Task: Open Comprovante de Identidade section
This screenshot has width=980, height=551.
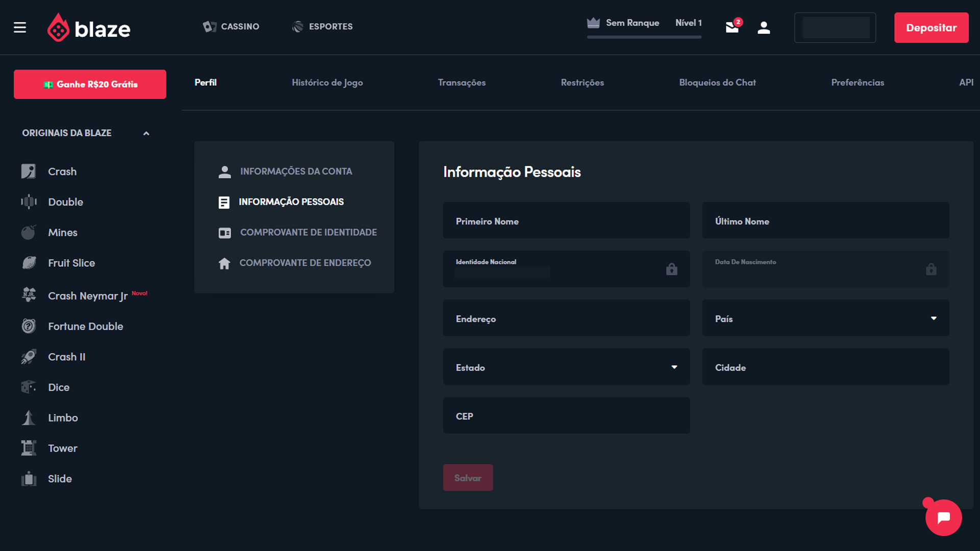Action: coord(308,233)
